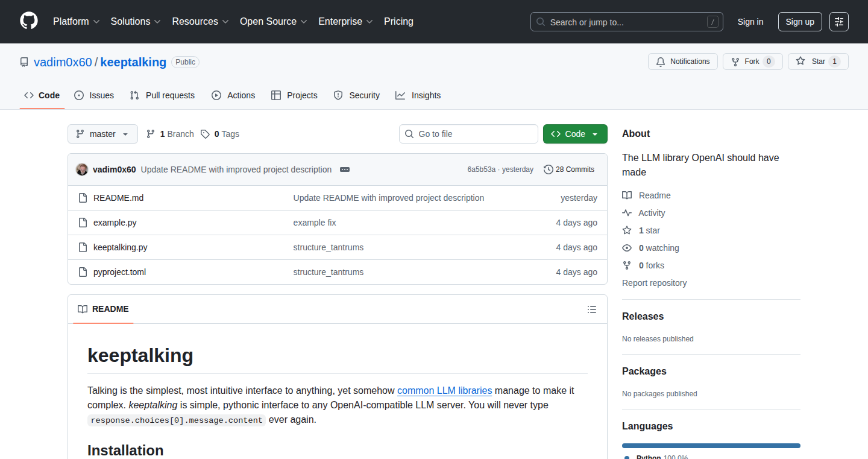Select the README tab above the file content

click(x=104, y=309)
